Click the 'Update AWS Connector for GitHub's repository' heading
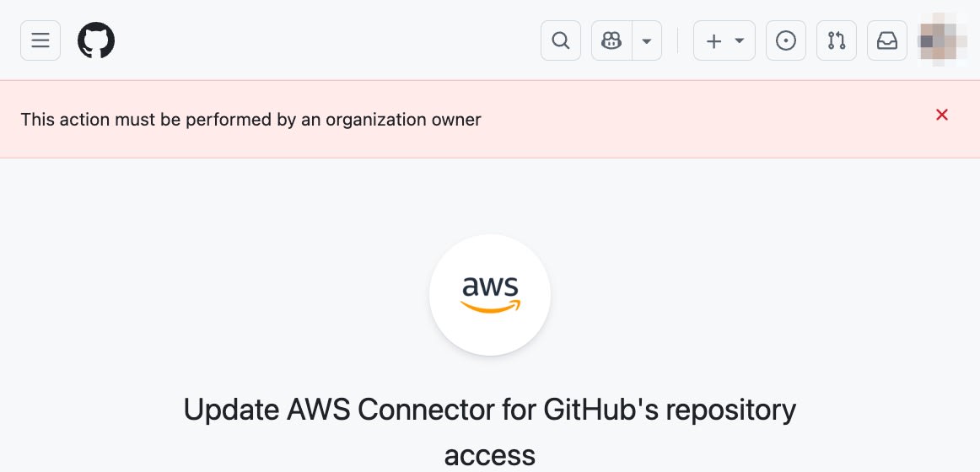 click(489, 410)
